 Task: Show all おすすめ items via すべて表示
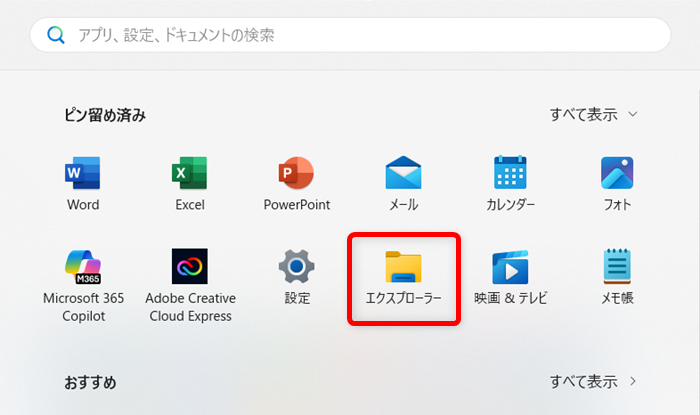pos(593,382)
